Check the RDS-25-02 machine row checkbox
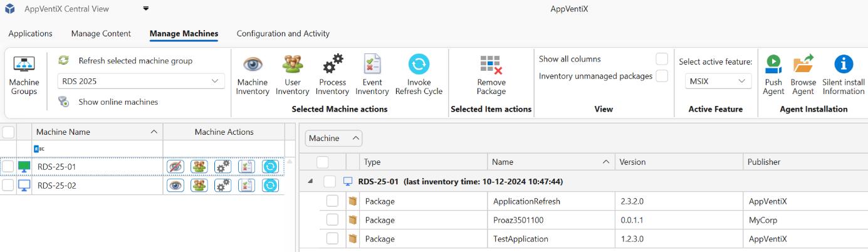868x252 pixels. [8, 186]
